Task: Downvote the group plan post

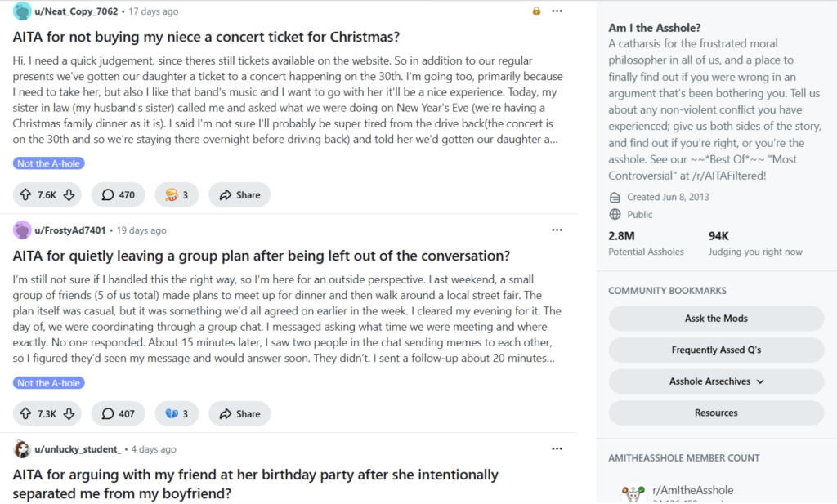Action: (x=69, y=414)
